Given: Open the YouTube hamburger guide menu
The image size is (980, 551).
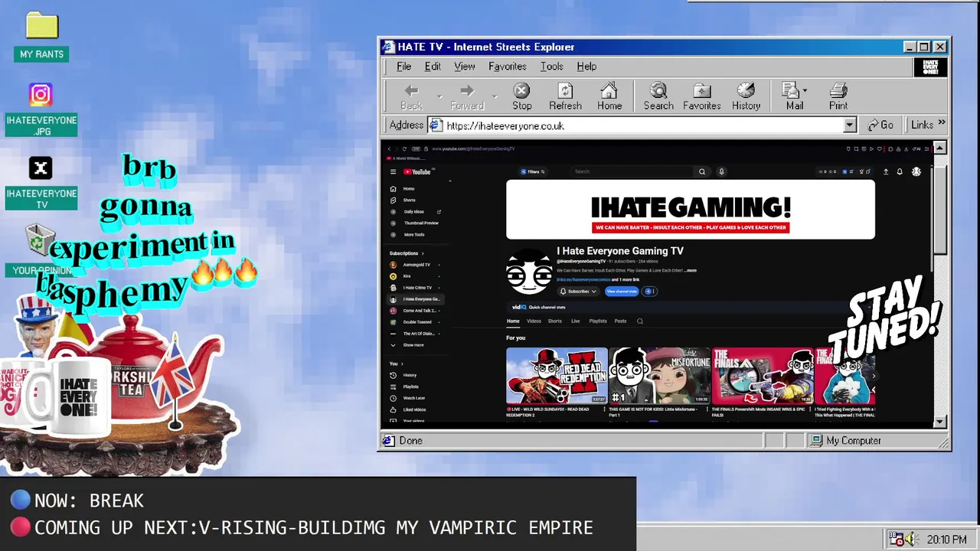Looking at the screenshot, I should (x=393, y=171).
